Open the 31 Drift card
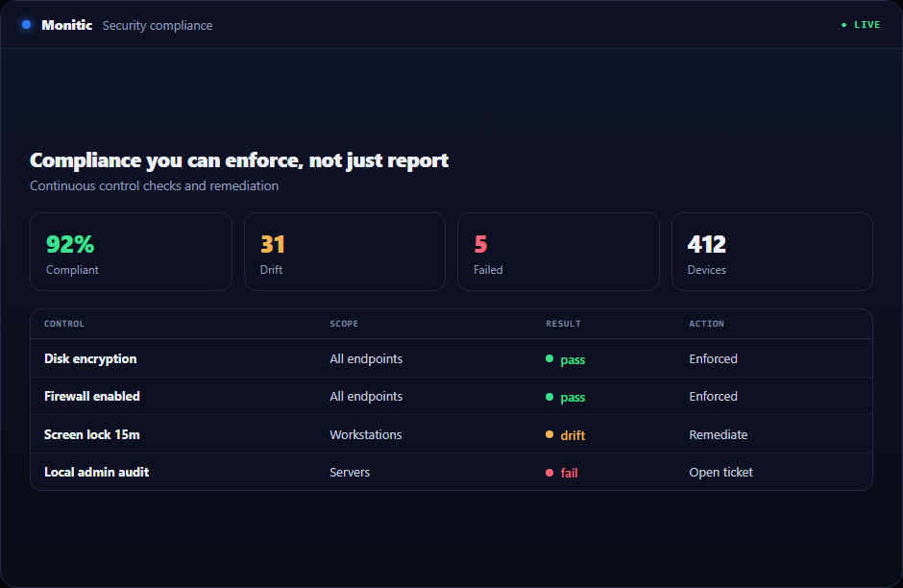The width and height of the screenshot is (903, 588). [345, 252]
